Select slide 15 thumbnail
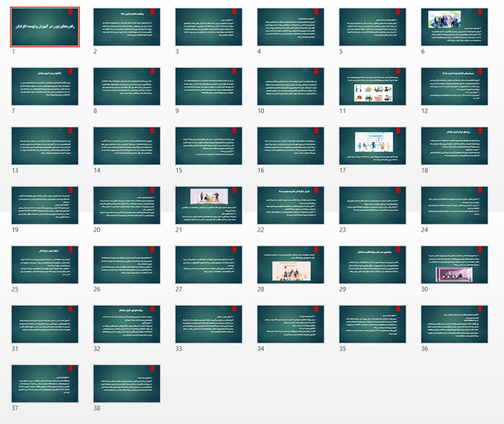Viewport: 504px width, 424px height. tap(209, 146)
